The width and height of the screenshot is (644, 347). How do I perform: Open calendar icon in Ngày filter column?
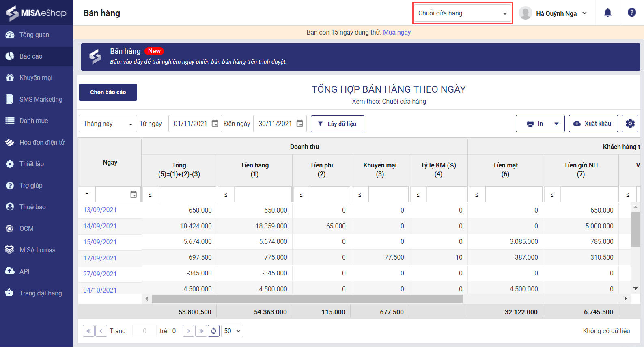click(134, 195)
